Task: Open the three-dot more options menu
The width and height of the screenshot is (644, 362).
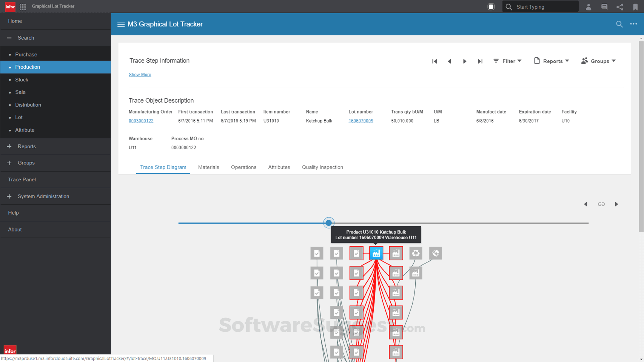Action: pyautogui.click(x=633, y=24)
